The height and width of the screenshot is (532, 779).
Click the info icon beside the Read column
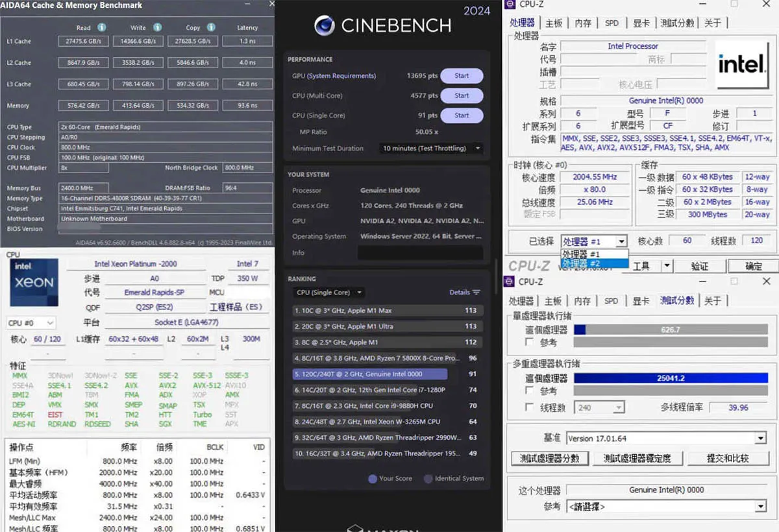101,28
